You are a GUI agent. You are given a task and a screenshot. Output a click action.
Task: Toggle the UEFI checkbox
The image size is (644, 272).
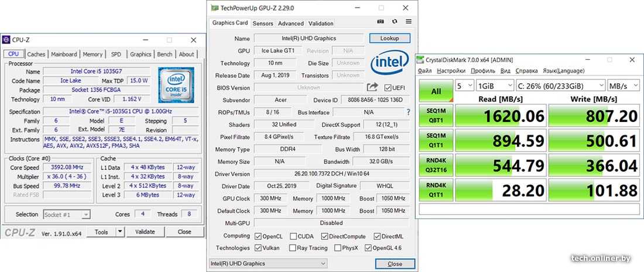coord(388,88)
